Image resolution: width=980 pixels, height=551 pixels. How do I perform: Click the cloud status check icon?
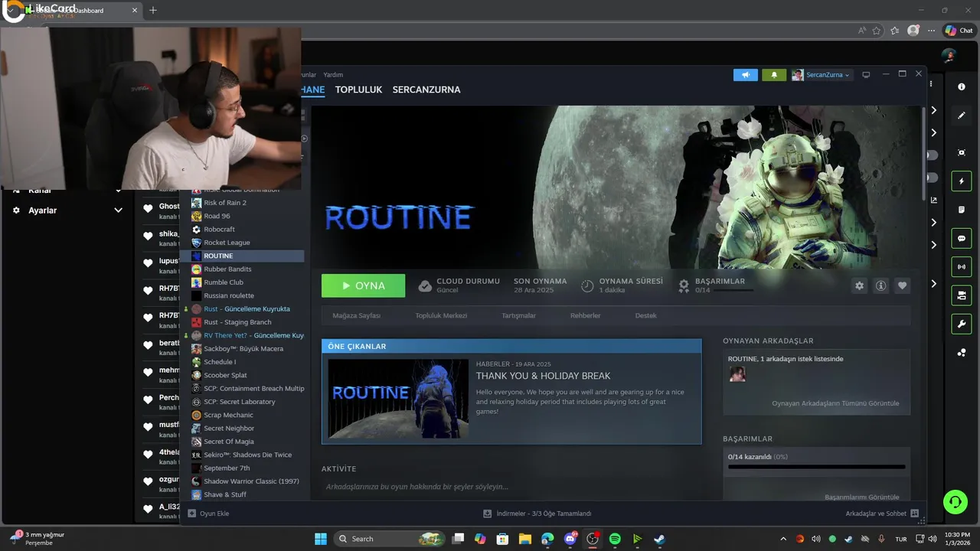(x=425, y=285)
